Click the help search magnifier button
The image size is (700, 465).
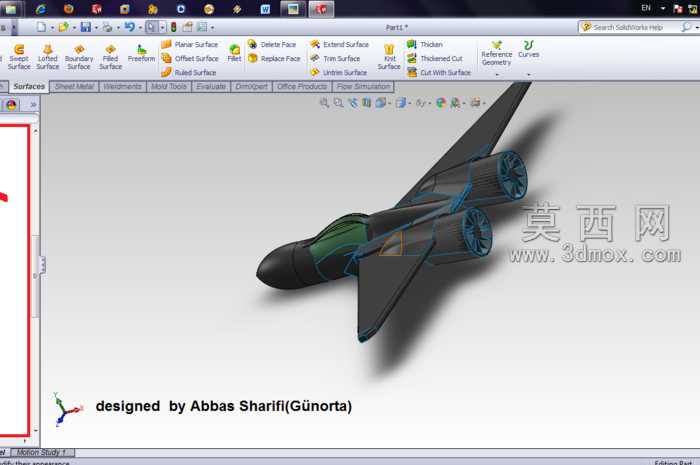coord(686,27)
